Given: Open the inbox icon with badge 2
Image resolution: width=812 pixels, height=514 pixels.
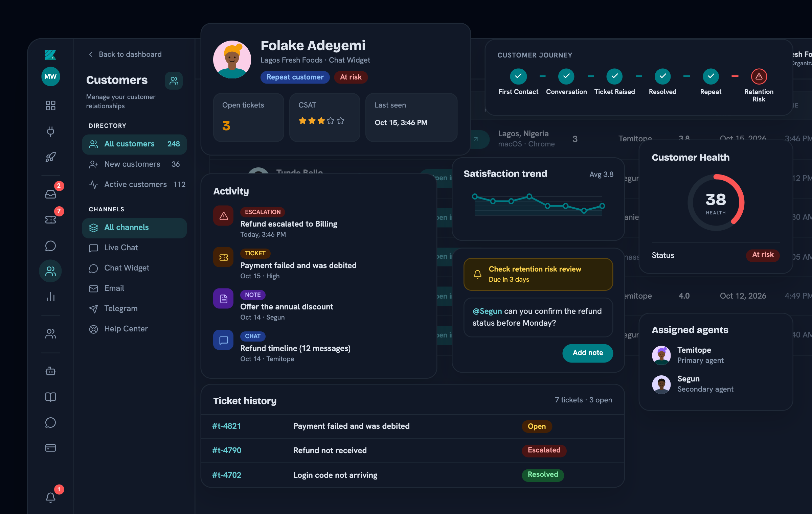Looking at the screenshot, I should click(x=50, y=194).
